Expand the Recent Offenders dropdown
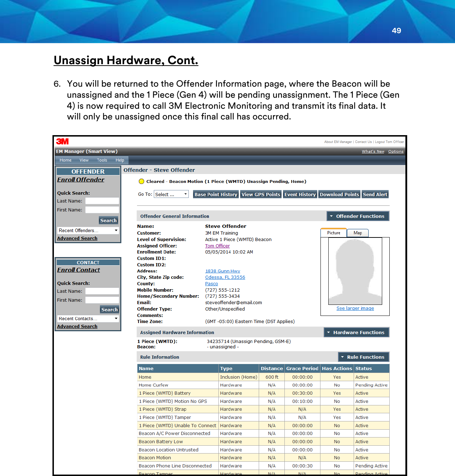This screenshot has height=476, width=455. pyautogui.click(x=88, y=231)
